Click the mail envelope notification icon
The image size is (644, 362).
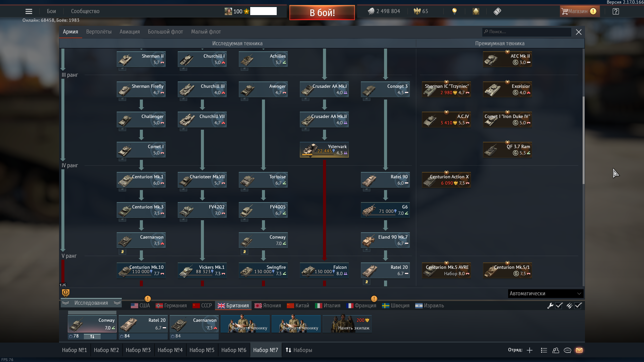point(579,350)
